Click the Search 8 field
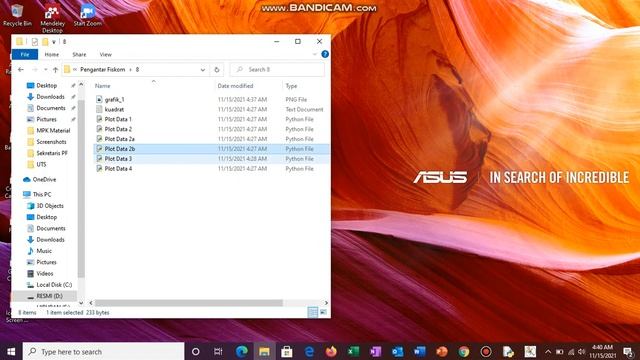Image resolution: width=640 pixels, height=360 pixels. [277, 70]
